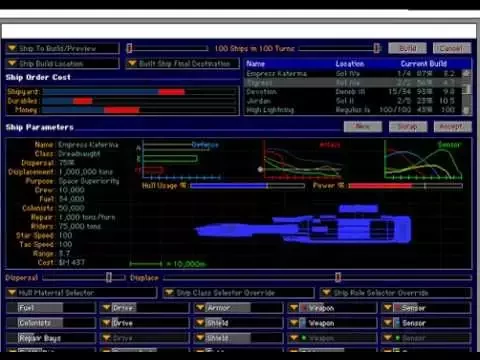Click the Purpose value 'Space Superiority'
480x360 pixels.
click(89, 181)
